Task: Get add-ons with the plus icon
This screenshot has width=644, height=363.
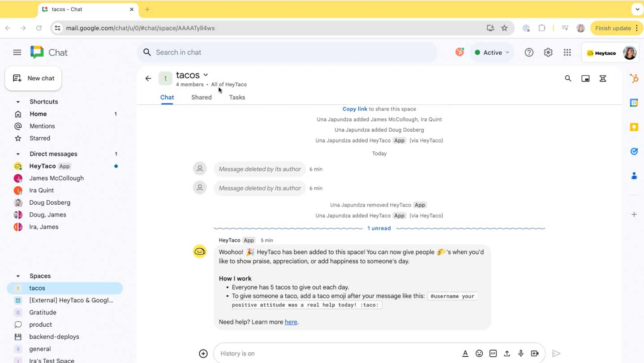Action: 634,215
